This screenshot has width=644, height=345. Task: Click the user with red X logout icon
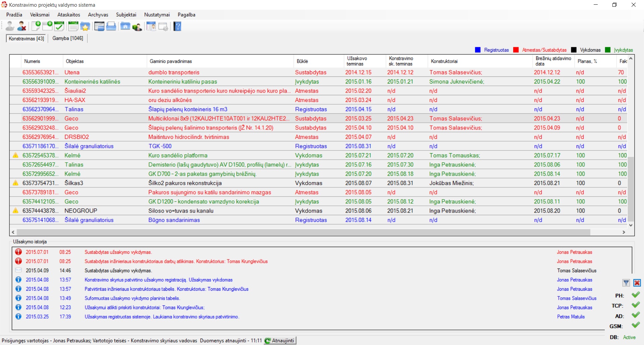pyautogui.click(x=22, y=26)
